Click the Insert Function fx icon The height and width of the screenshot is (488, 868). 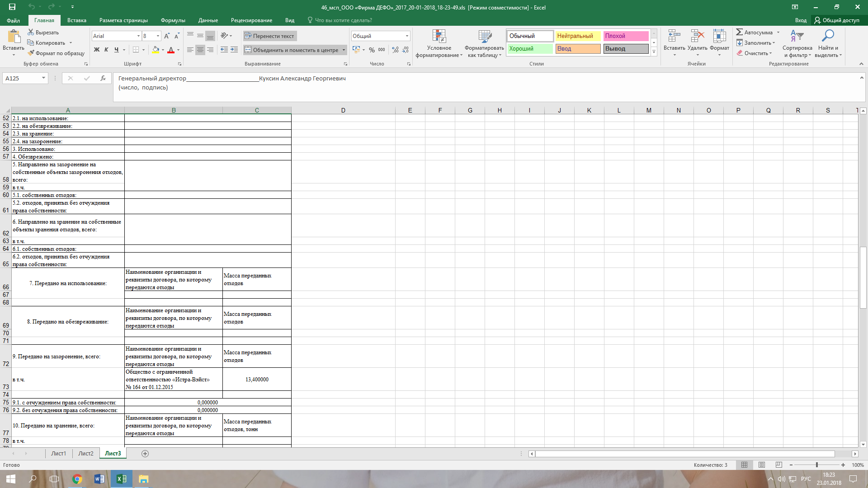click(103, 78)
